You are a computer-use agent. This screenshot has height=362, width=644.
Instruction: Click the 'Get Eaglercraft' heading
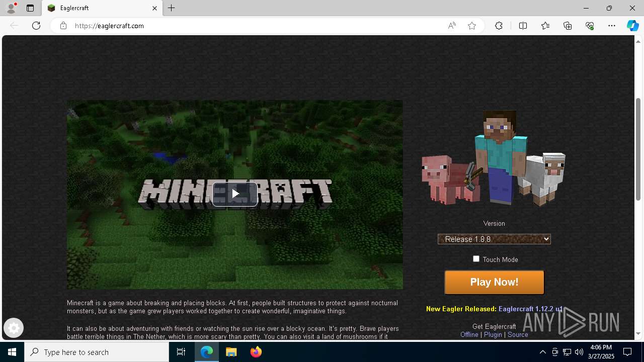point(494,327)
